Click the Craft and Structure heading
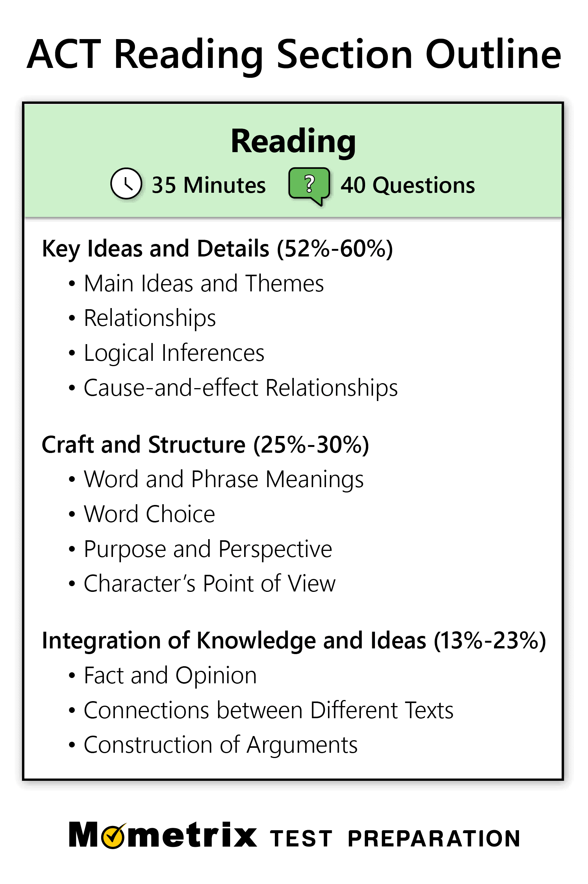Screen dimensions: 588x884 [205, 445]
